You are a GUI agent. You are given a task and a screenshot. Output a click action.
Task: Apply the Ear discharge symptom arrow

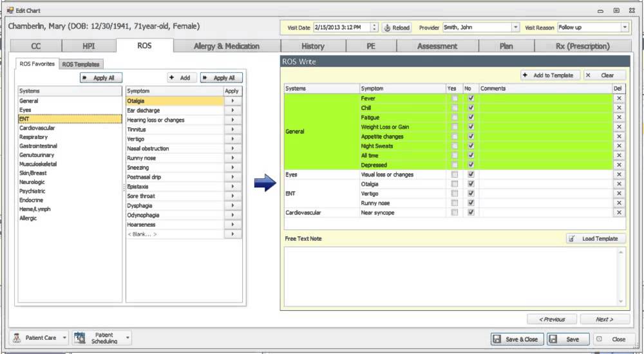[232, 111]
